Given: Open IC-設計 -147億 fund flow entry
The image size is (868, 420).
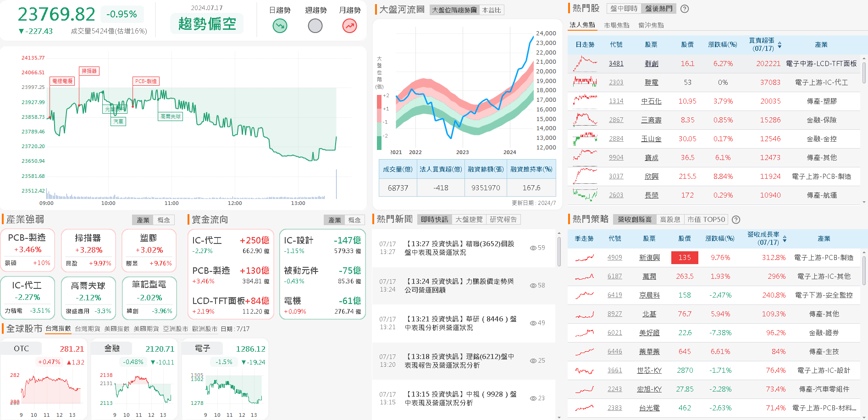Looking at the screenshot, I should (322, 245).
